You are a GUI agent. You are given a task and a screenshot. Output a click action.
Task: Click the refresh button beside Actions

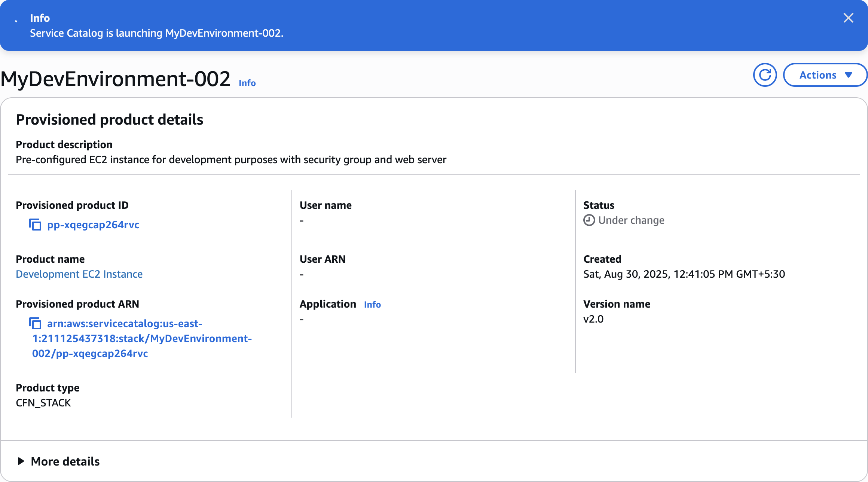point(765,75)
